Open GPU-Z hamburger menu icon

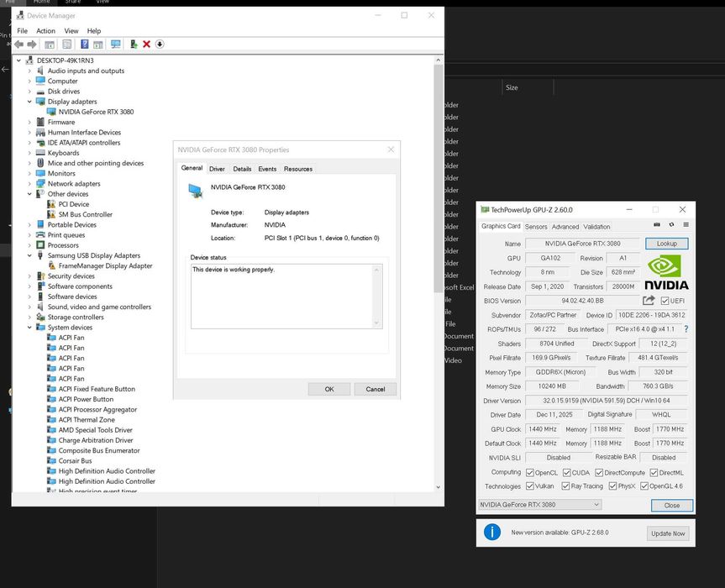686,224
